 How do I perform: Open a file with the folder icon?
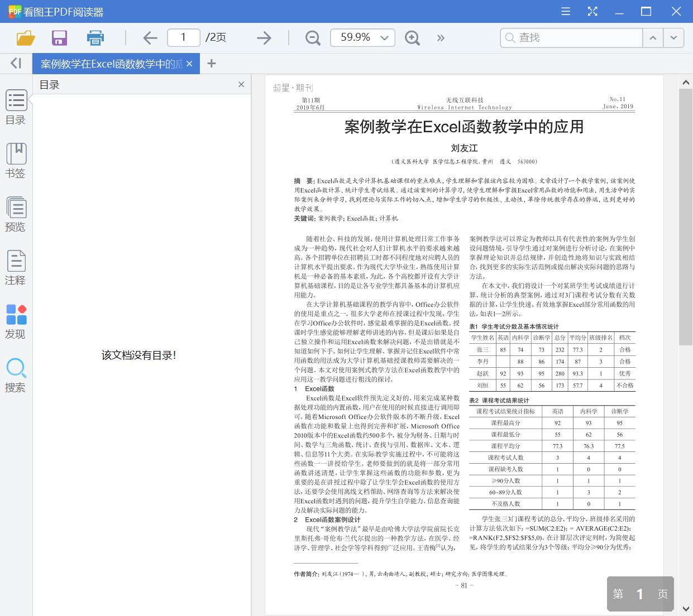click(26, 38)
